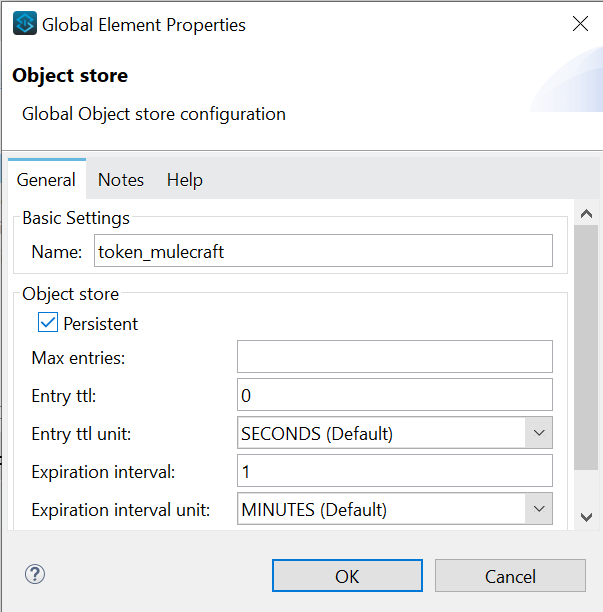Focus the Name field containing token_mulecraft
603x612 pixels.
pos(322,251)
